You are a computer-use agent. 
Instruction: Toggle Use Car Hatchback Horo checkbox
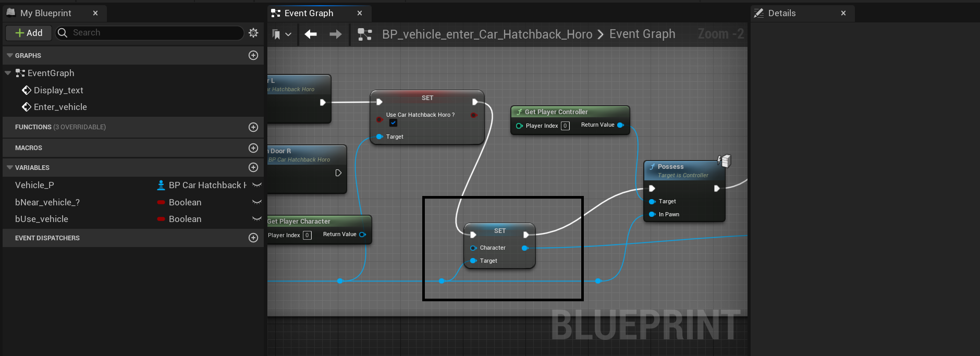click(394, 123)
